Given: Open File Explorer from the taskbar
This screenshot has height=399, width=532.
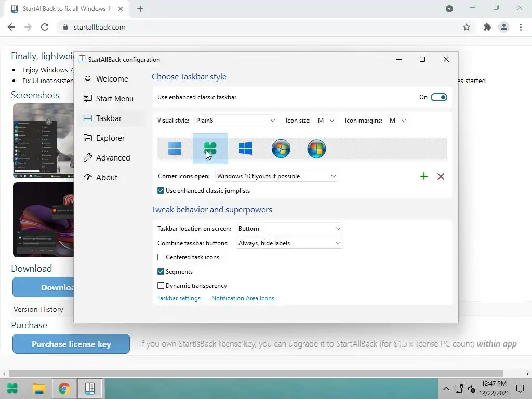Looking at the screenshot, I should point(38,389).
